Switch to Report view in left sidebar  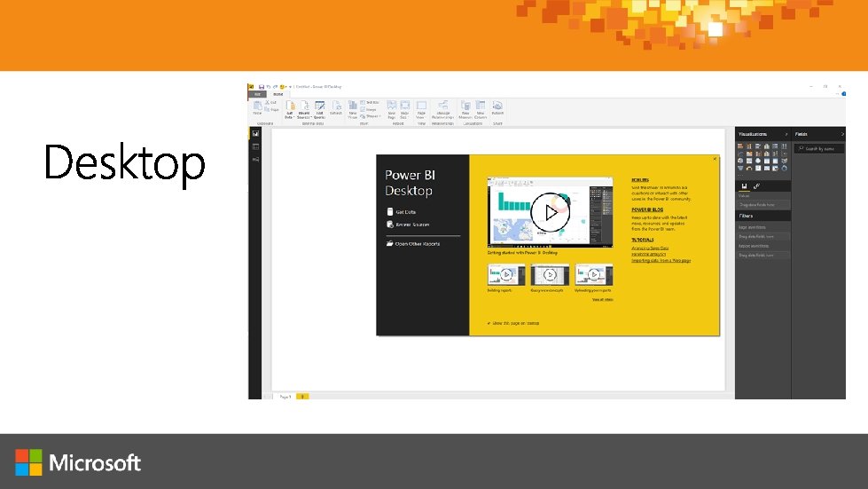click(x=255, y=133)
